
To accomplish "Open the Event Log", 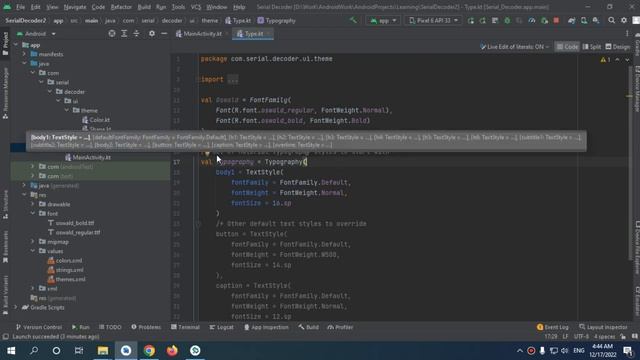I will [x=552, y=327].
